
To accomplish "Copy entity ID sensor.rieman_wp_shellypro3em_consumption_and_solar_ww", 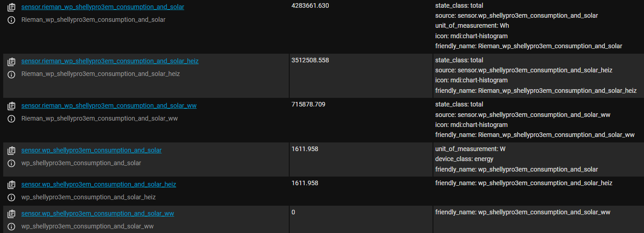I will click(12, 106).
